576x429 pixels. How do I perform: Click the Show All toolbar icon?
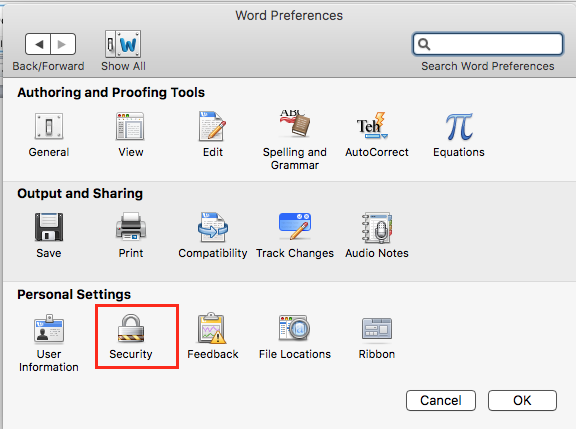(x=123, y=44)
